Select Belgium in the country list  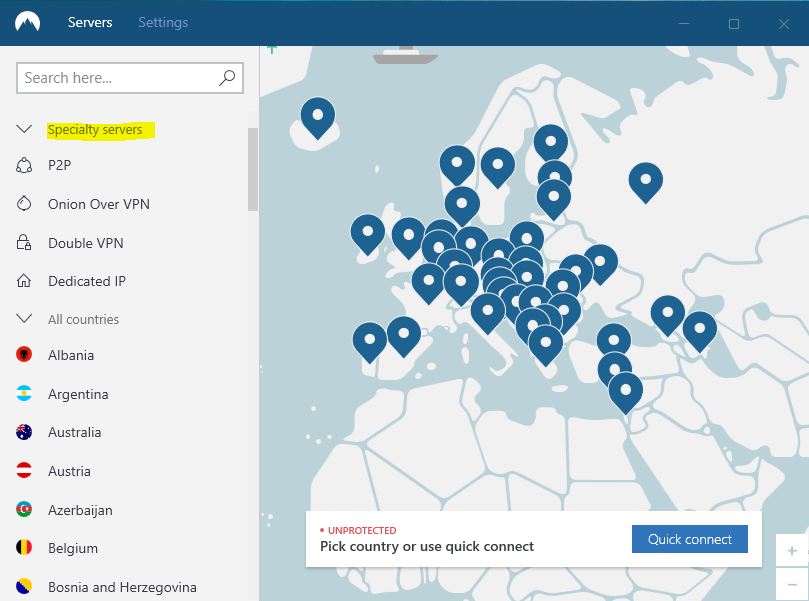point(73,548)
